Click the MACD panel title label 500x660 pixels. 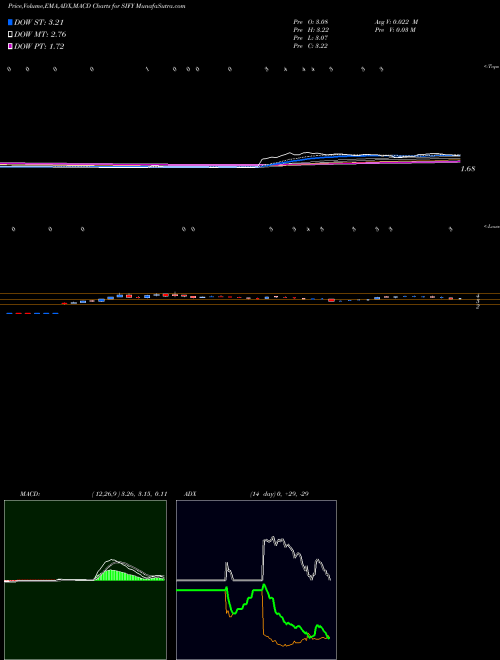30,494
